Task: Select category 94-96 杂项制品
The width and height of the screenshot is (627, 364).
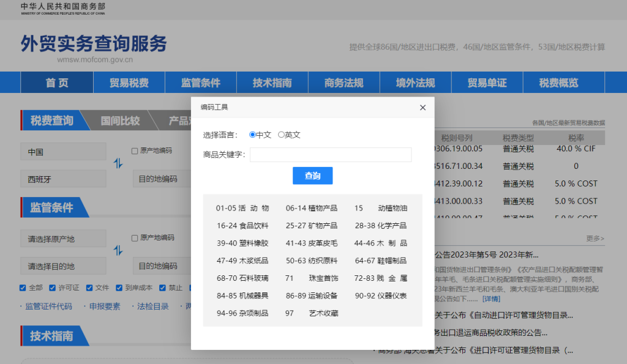Action: pyautogui.click(x=242, y=314)
